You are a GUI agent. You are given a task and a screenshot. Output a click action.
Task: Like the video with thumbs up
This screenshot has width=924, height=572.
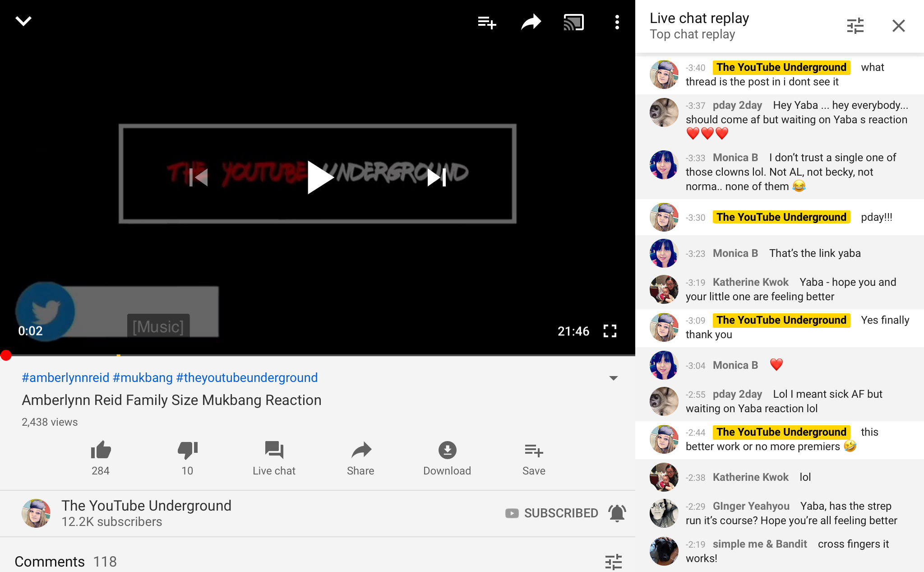(101, 450)
